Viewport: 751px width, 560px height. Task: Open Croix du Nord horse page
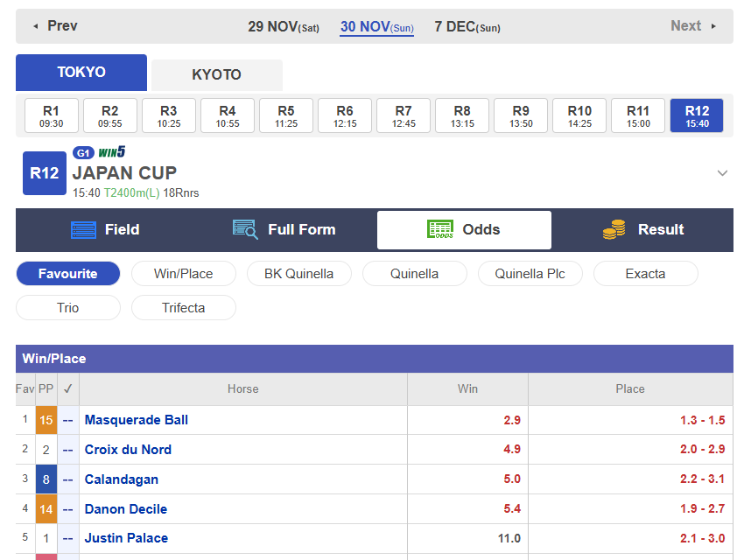tap(128, 450)
